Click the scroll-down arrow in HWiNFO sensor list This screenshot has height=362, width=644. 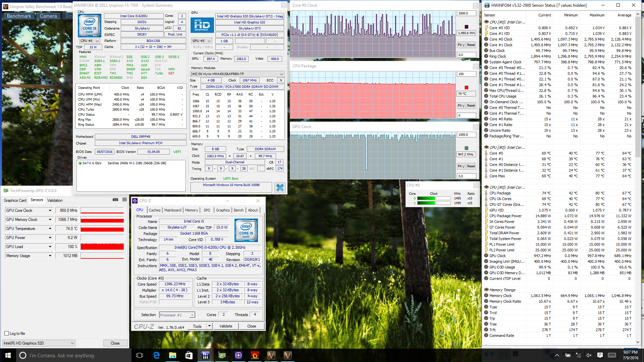tap(638, 342)
